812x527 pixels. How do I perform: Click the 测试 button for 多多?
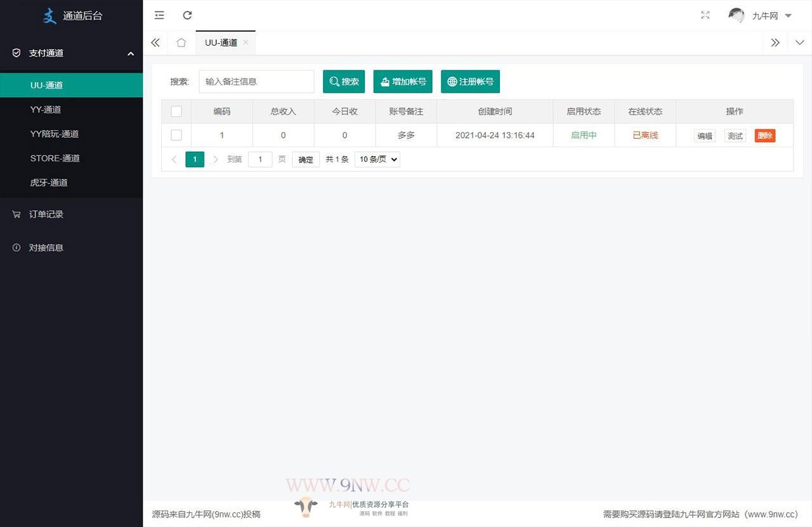click(x=735, y=136)
